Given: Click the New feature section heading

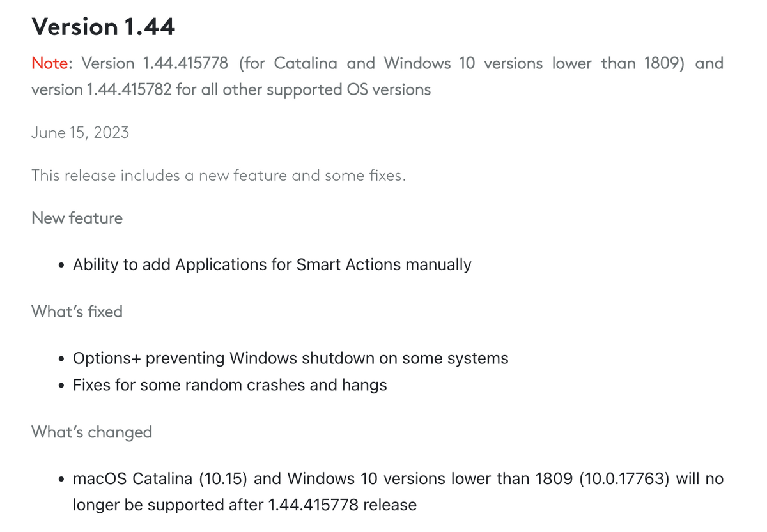Looking at the screenshot, I should (x=77, y=218).
